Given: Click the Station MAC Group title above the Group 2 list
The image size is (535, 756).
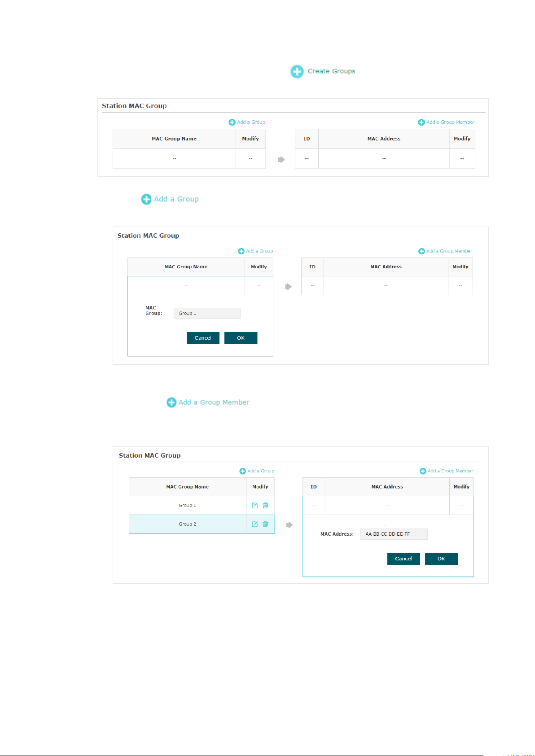Looking at the screenshot, I should tap(149, 455).
